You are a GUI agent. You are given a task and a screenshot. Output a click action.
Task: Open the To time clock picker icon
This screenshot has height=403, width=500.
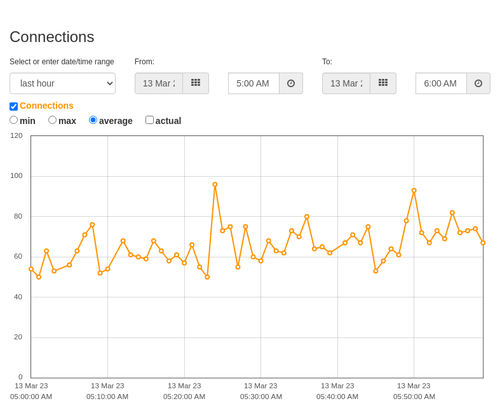click(x=478, y=83)
